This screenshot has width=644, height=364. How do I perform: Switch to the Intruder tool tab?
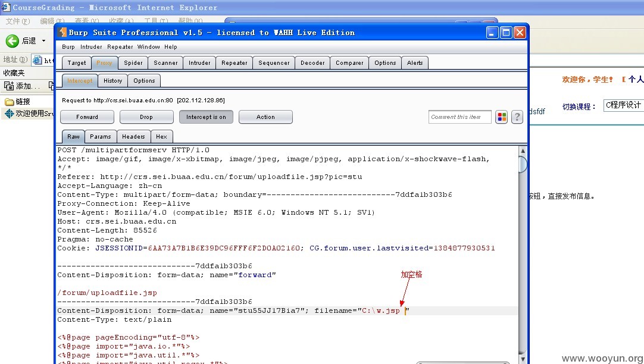coord(199,63)
